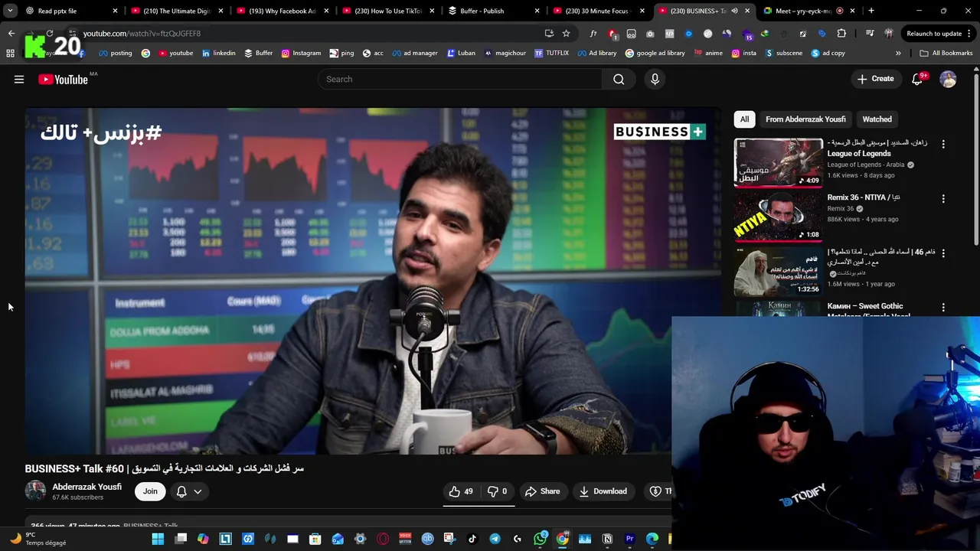Open the 1:32:56 Arabic lecture thumbnail

tap(778, 271)
